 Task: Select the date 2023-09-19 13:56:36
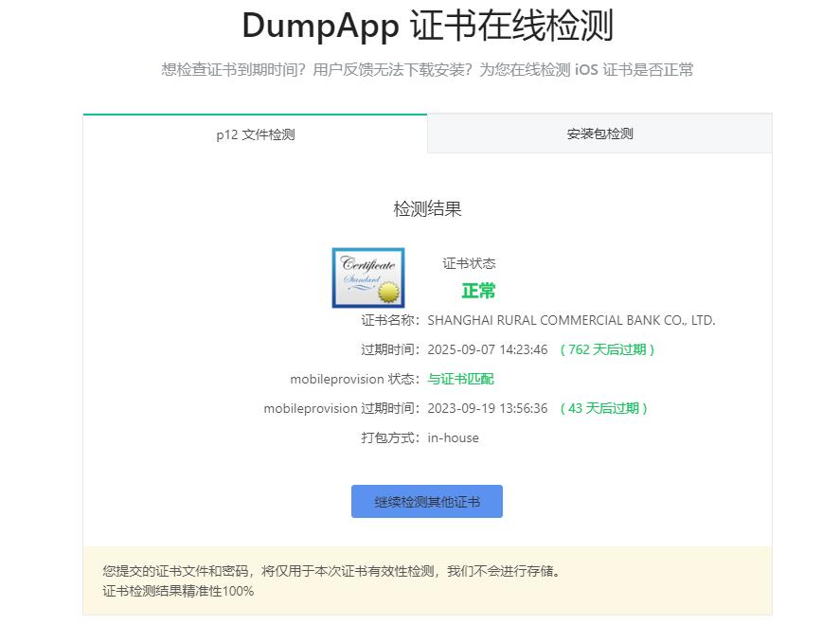click(x=488, y=409)
